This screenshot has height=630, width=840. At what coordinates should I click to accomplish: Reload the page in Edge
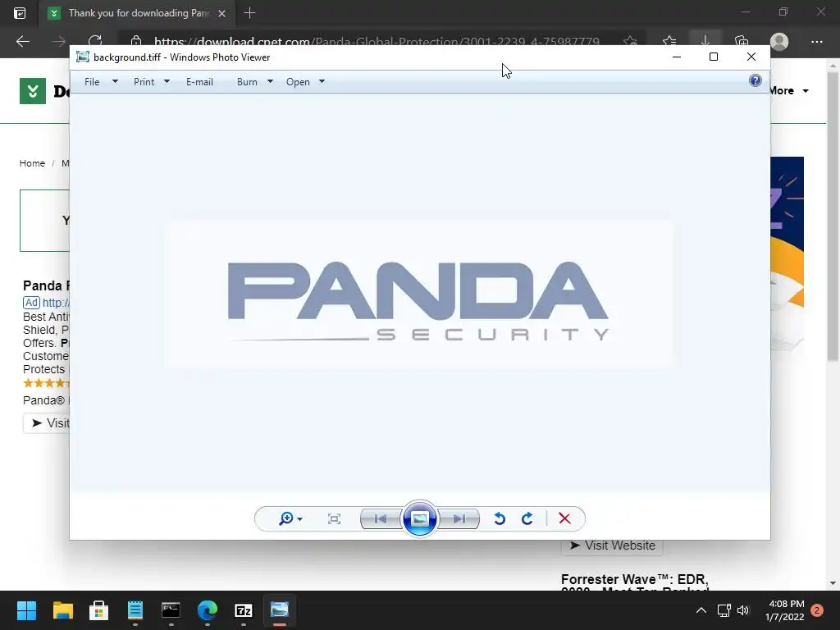click(x=95, y=41)
